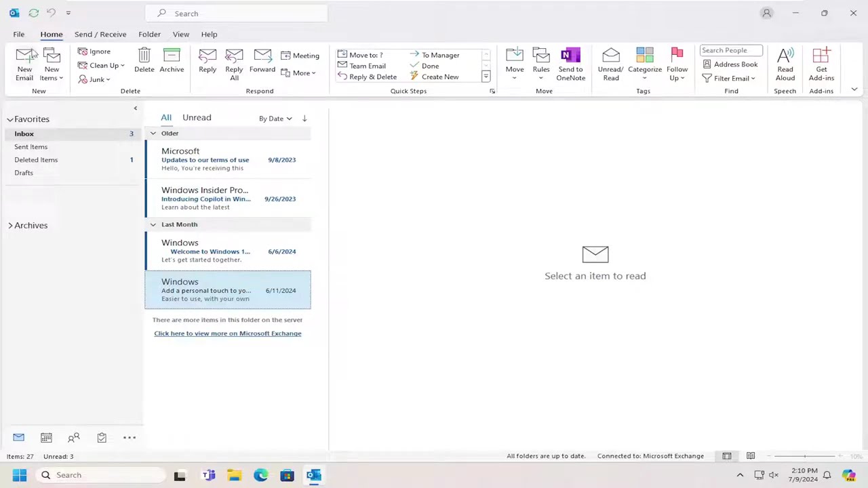Click Send/Receive All Folders quick access icon
Image resolution: width=868 pixels, height=488 pixels.
coord(33,13)
